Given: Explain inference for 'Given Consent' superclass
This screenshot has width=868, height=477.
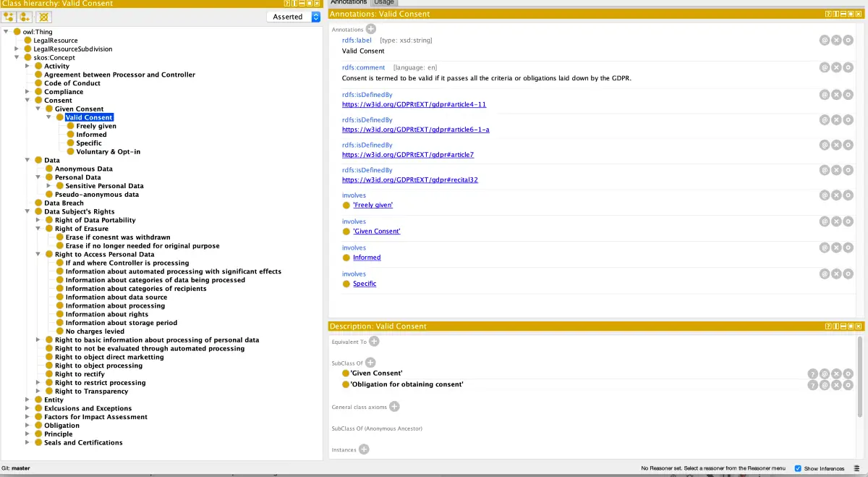Looking at the screenshot, I should pyautogui.click(x=813, y=374).
